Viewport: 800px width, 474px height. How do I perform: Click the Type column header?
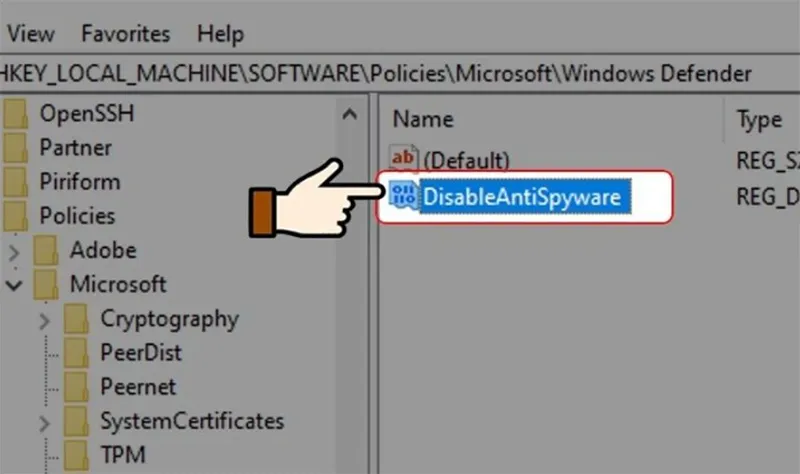pos(758,119)
